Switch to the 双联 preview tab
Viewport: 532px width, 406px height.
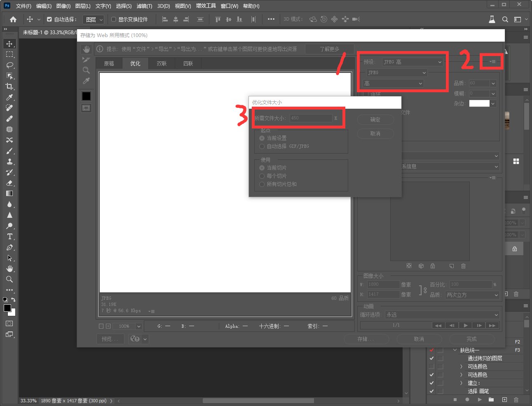[x=162, y=63]
